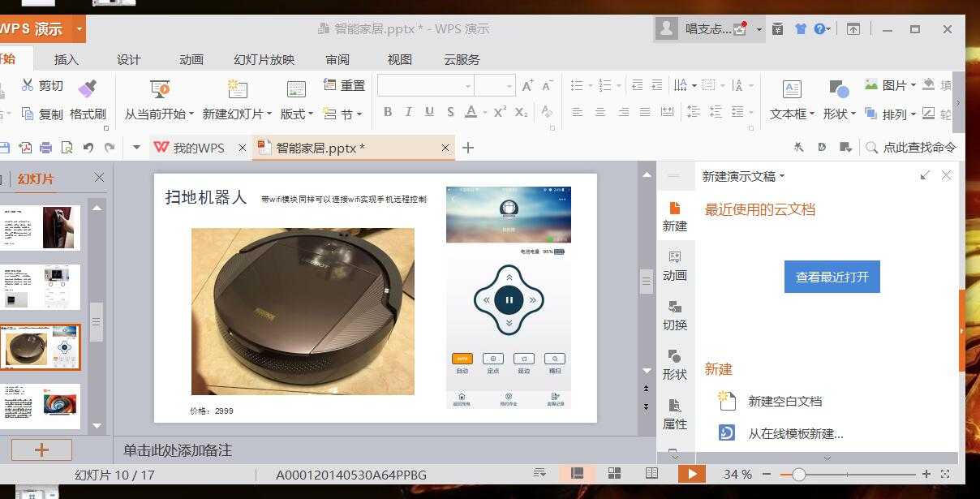Open the 云服务 ribbon tab
The image size is (980, 499).
click(462, 59)
